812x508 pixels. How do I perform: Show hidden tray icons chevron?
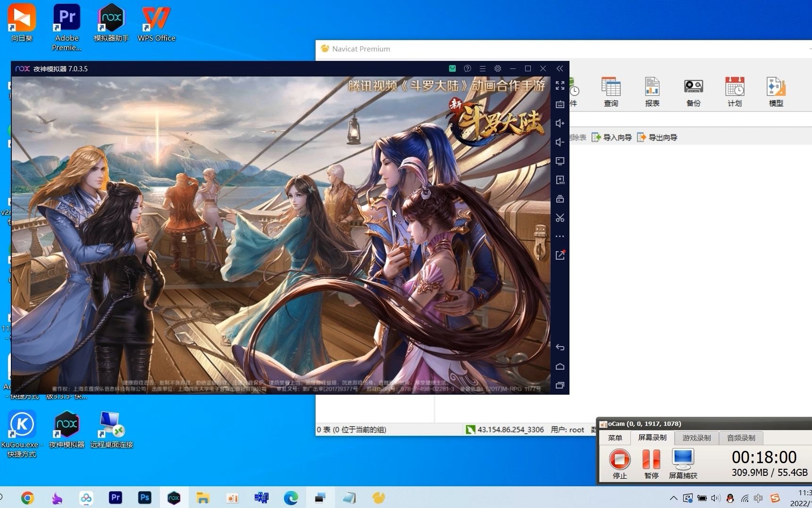click(x=674, y=498)
